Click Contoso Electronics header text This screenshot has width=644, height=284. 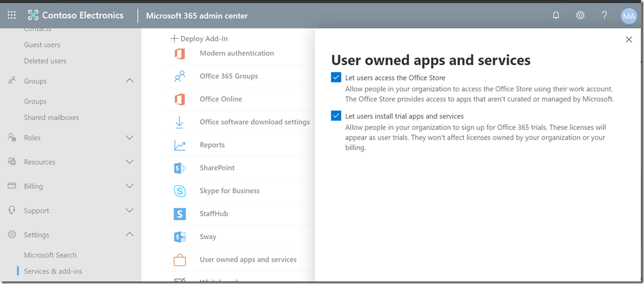[x=83, y=16]
